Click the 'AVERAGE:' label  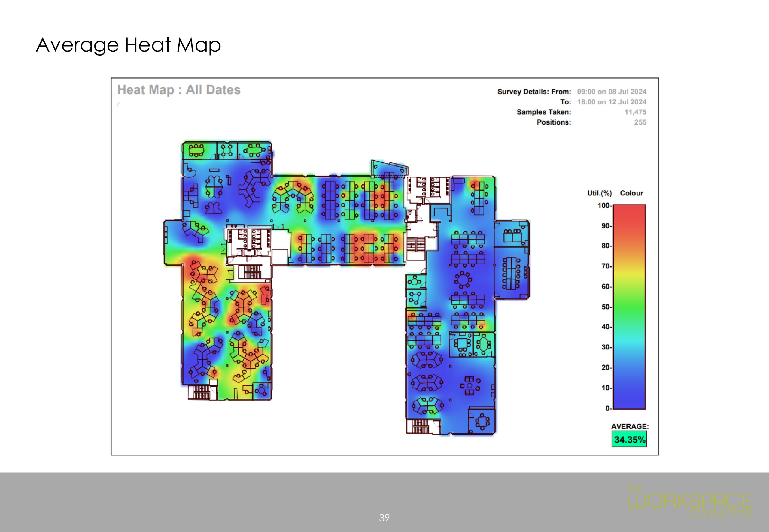point(630,426)
